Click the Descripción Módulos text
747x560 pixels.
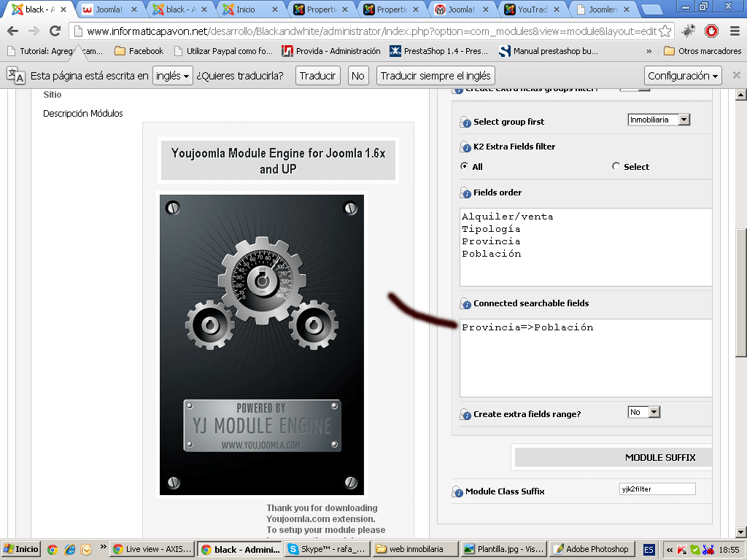pos(83,113)
